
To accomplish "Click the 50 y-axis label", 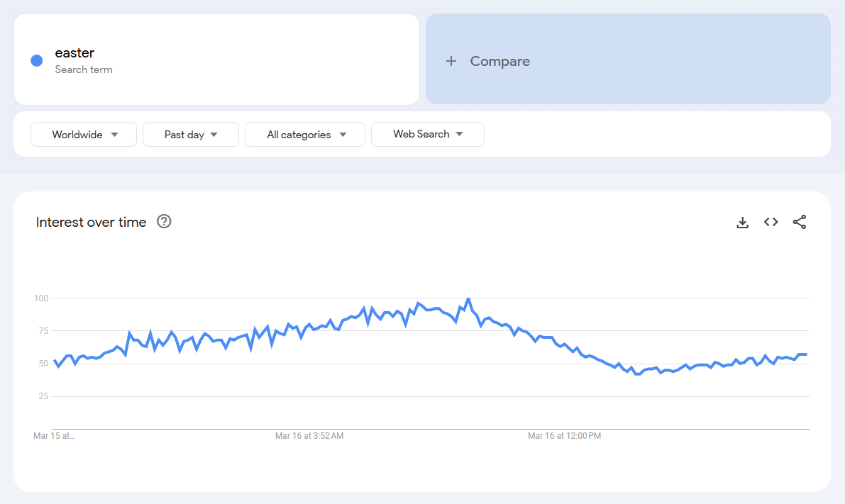I will (44, 364).
